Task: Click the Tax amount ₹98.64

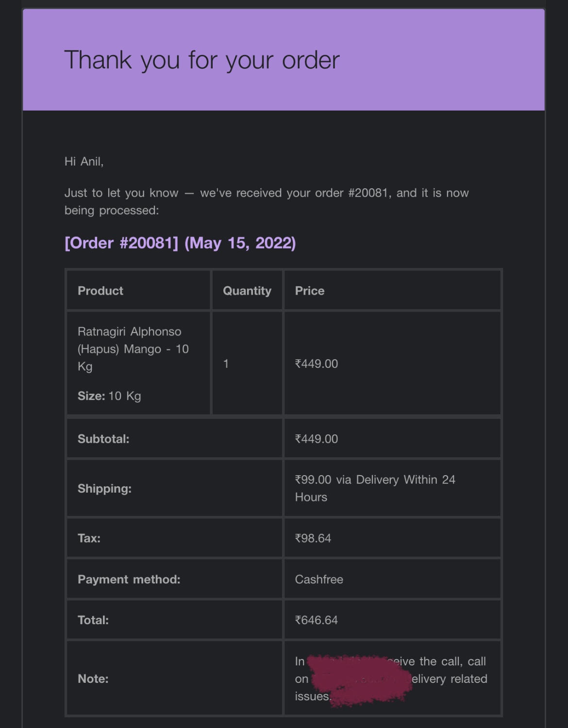Action: (x=313, y=538)
